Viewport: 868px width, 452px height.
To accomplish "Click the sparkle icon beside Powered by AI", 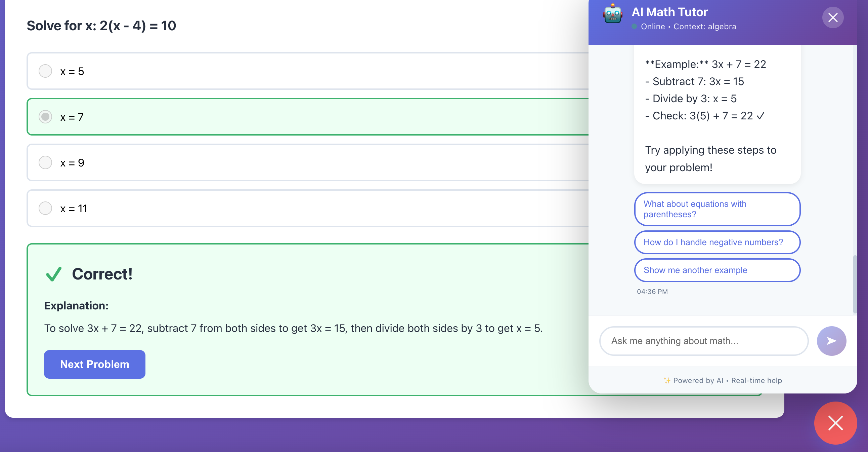I will 667,380.
